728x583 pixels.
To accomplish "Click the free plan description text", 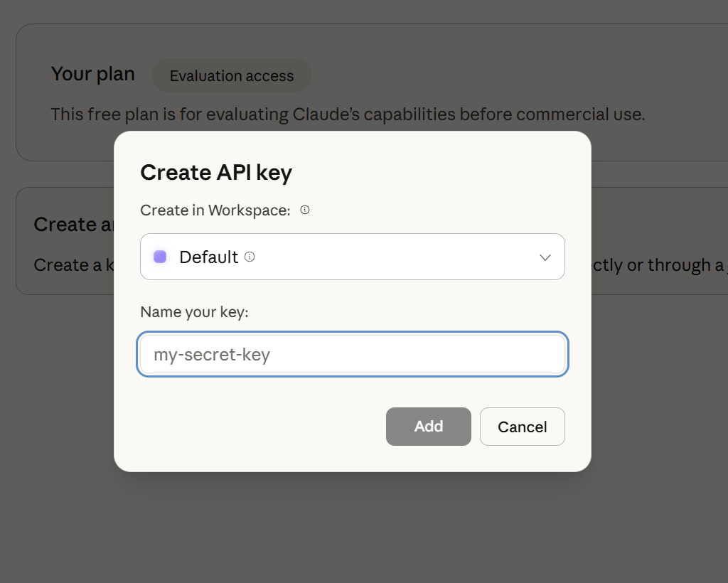I will pyautogui.click(x=348, y=114).
